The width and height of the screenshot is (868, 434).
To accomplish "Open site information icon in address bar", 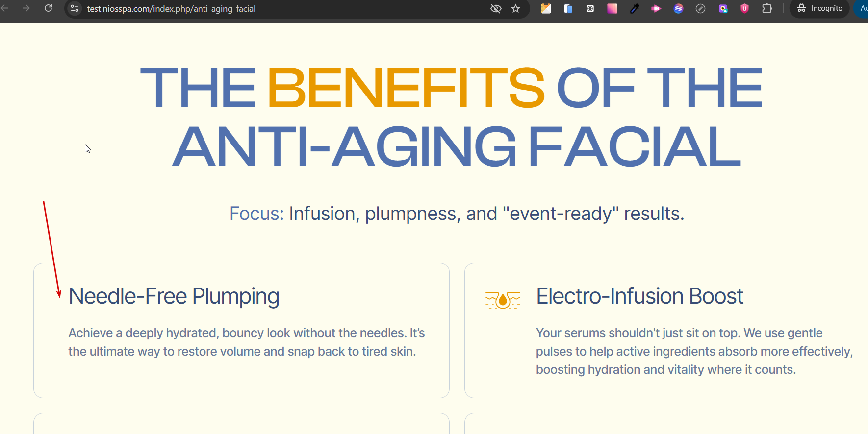I will (75, 8).
